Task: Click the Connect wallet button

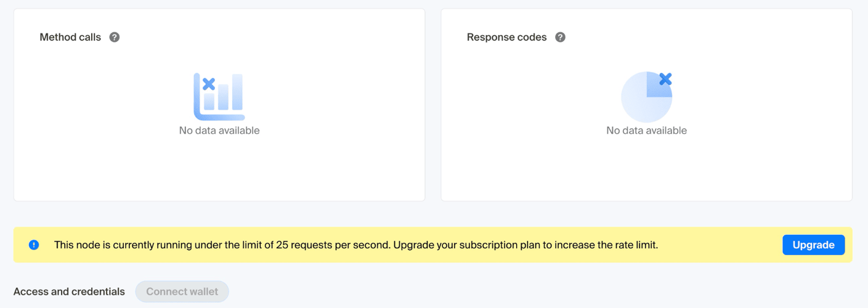Action: point(182,291)
